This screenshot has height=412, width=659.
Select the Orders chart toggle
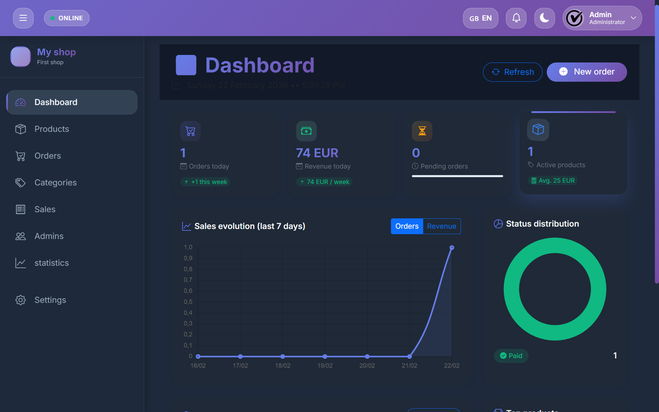(407, 227)
